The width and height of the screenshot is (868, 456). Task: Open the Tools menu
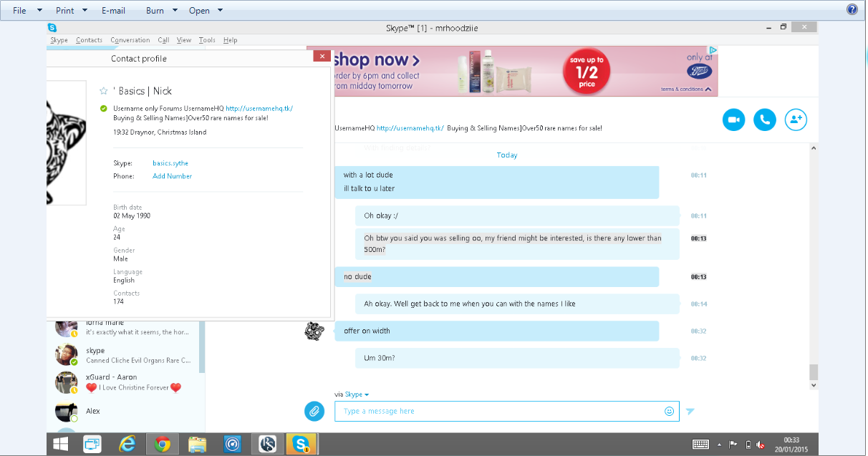tap(207, 40)
